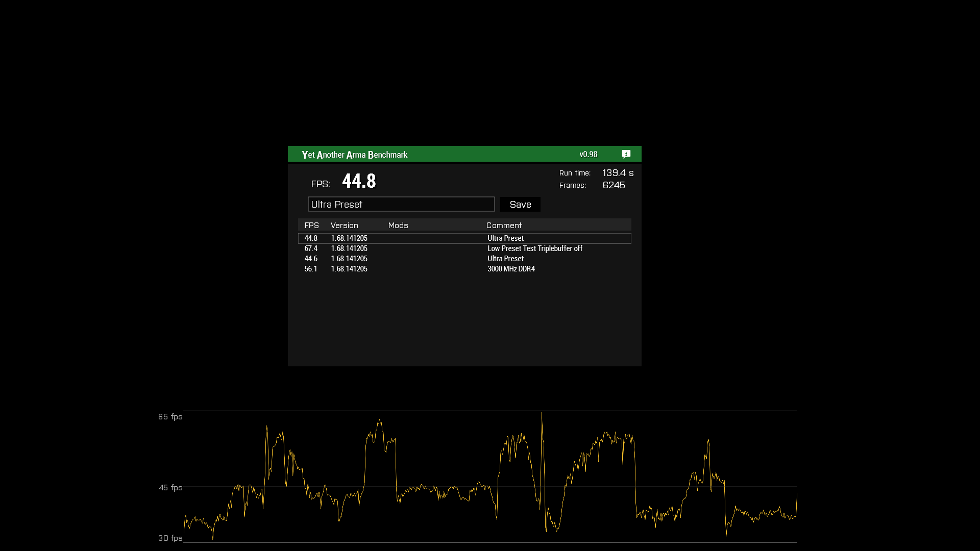Click the v0.98 version label
Screen dimensions: 980x551
588,155
